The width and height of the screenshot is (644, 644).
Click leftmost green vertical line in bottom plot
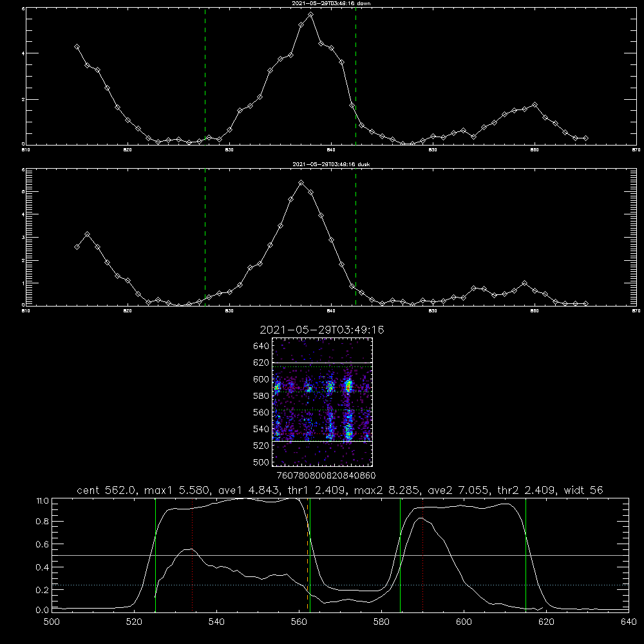pos(155,555)
